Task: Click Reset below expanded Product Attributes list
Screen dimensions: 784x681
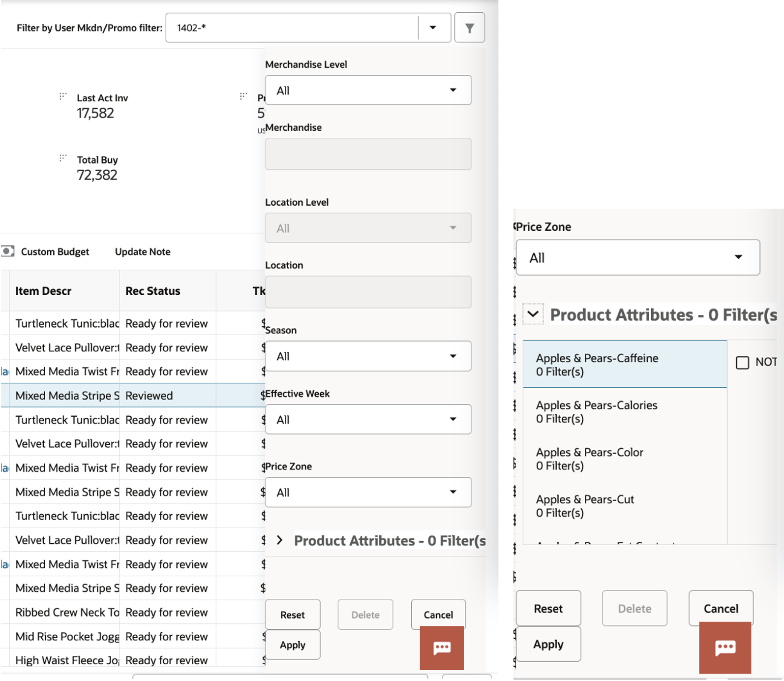Action: coord(548,608)
